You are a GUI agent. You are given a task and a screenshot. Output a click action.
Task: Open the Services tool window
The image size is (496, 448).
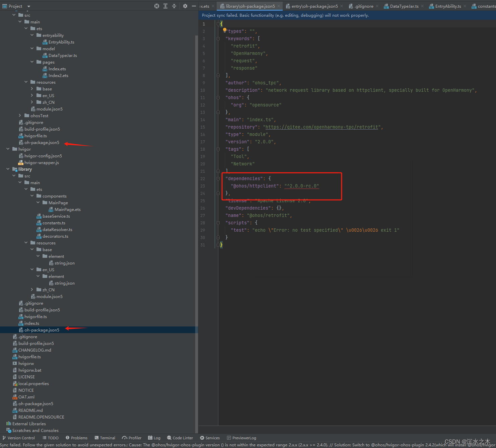point(210,438)
